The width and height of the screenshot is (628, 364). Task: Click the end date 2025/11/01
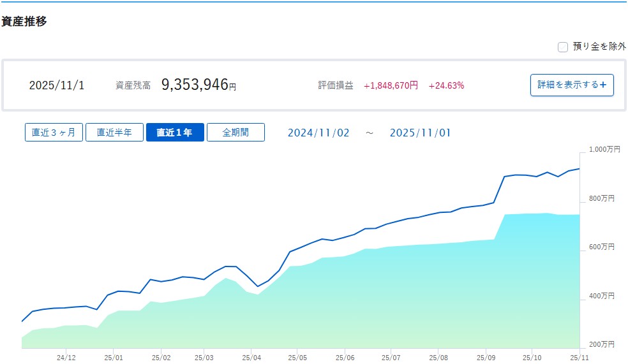pos(420,133)
